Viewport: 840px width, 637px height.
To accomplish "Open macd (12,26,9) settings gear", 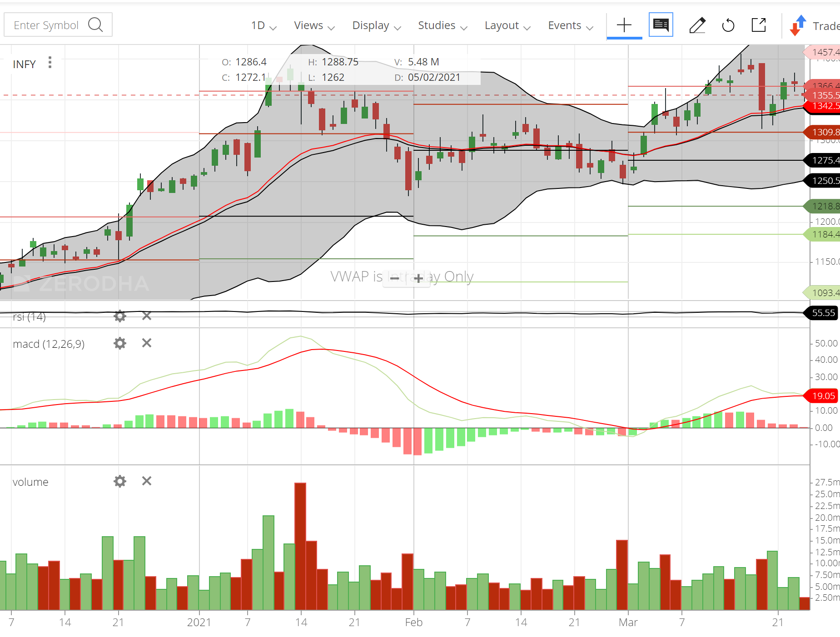I will point(120,343).
